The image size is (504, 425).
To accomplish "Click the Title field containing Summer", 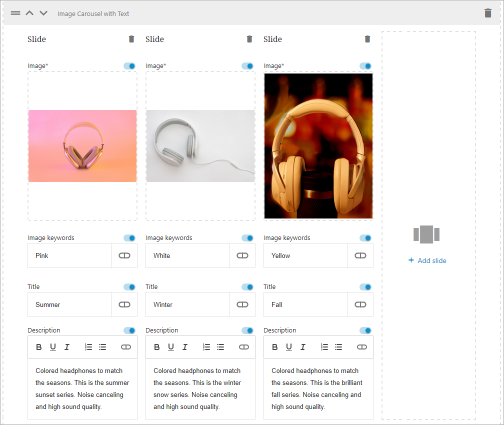I will point(70,304).
